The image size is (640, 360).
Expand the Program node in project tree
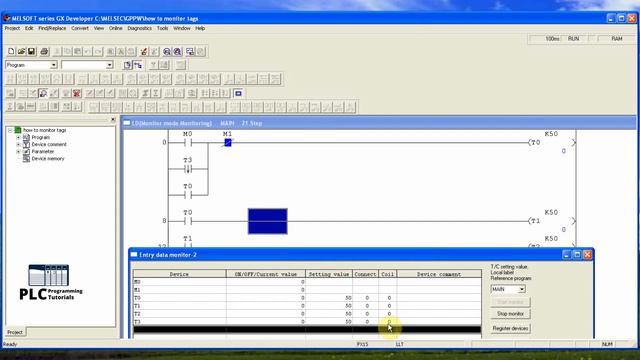click(x=18, y=138)
